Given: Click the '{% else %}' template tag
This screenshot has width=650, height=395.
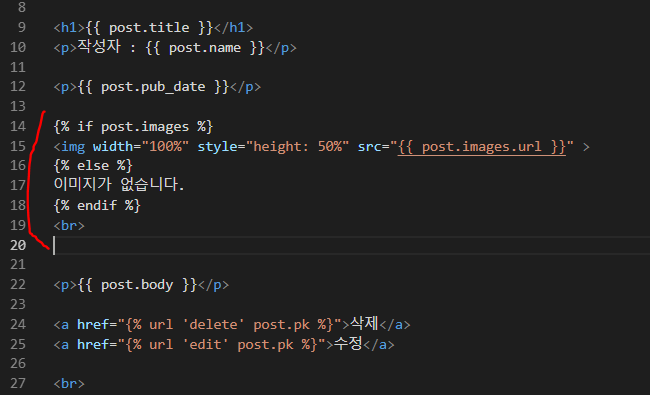Looking at the screenshot, I should (93, 166).
